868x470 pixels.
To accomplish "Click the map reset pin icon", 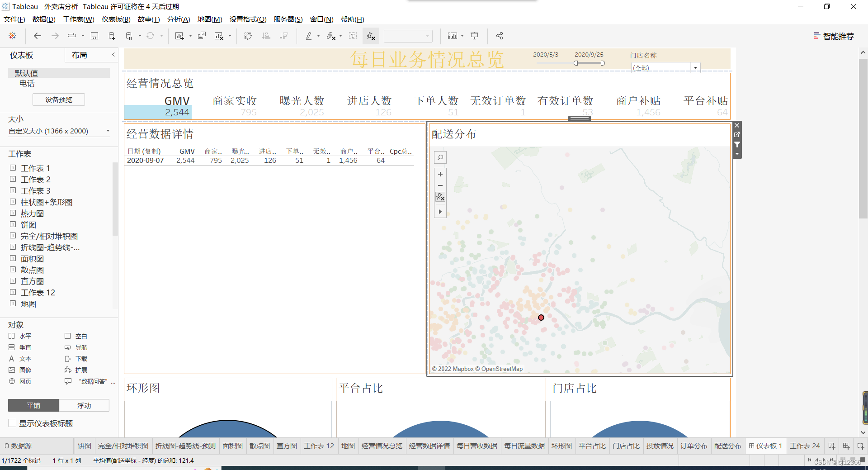I will (x=440, y=197).
